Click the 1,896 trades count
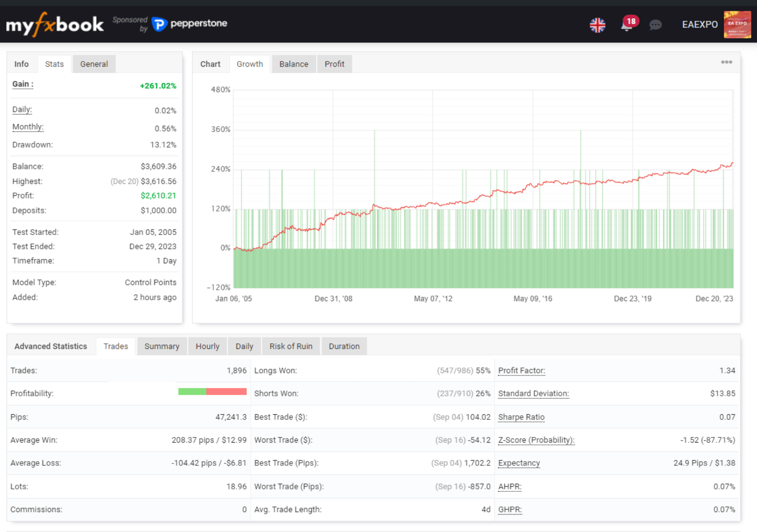 click(237, 371)
